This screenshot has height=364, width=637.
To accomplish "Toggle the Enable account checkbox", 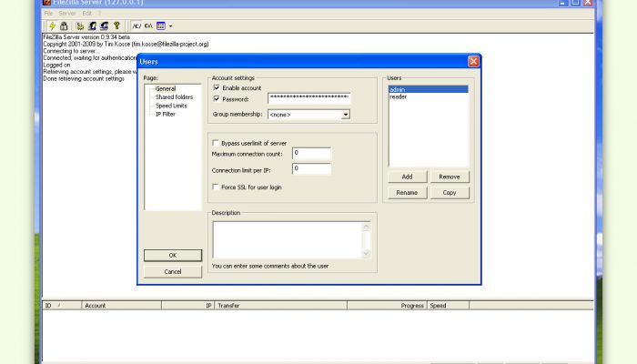I will [x=217, y=87].
